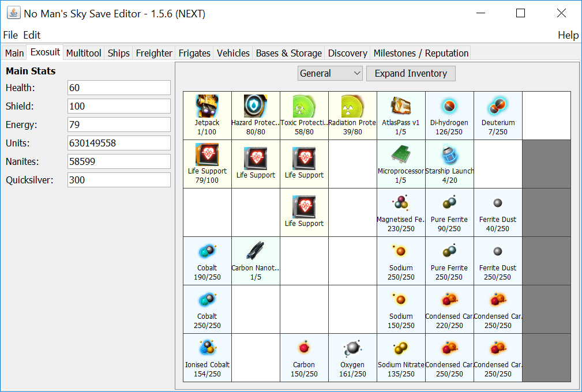Click Sodium 250/250 icon

tap(401, 251)
